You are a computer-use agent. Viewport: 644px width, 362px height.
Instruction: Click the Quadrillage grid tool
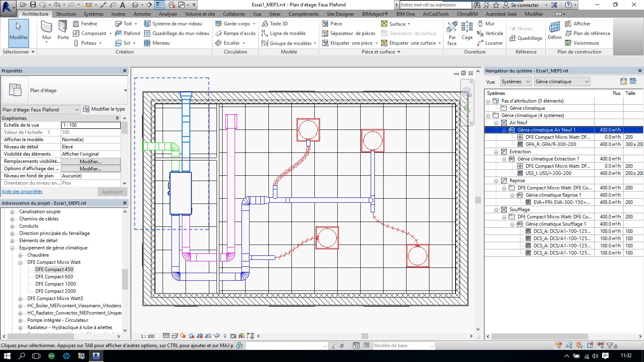point(526,38)
